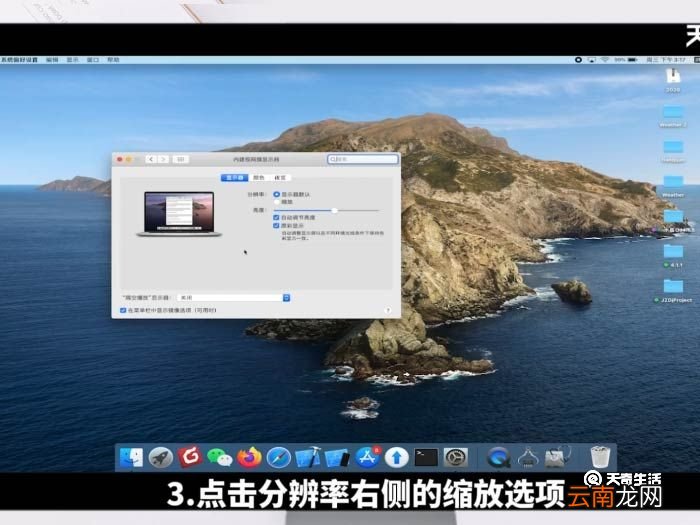Open the 帮助 menu in menu bar
Image resolution: width=700 pixels, height=525 pixels.
pos(113,60)
